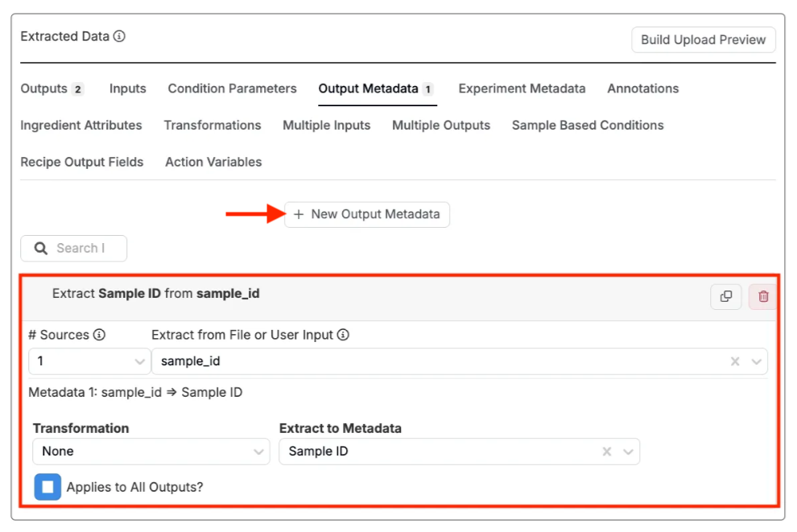Go to the Ingredient Attributes tab
797x532 pixels.
[x=81, y=126]
